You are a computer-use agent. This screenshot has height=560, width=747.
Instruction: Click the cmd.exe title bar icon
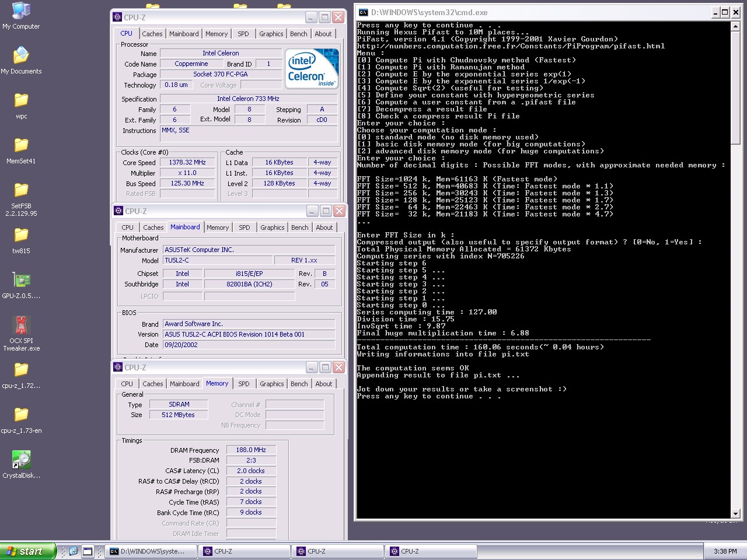(x=363, y=12)
